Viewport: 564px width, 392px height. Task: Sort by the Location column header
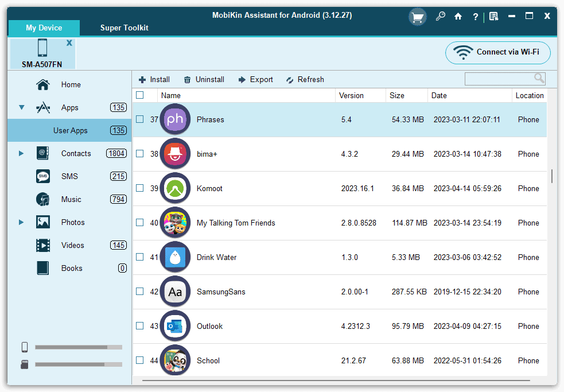530,95
